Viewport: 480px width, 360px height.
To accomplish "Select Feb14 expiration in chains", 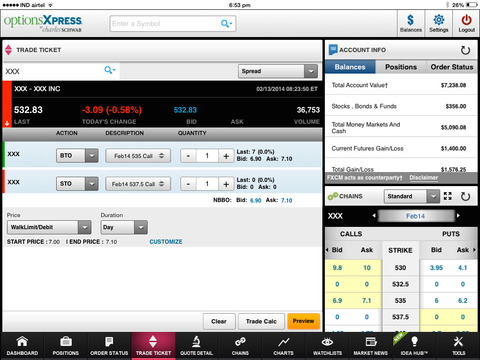I will click(415, 216).
